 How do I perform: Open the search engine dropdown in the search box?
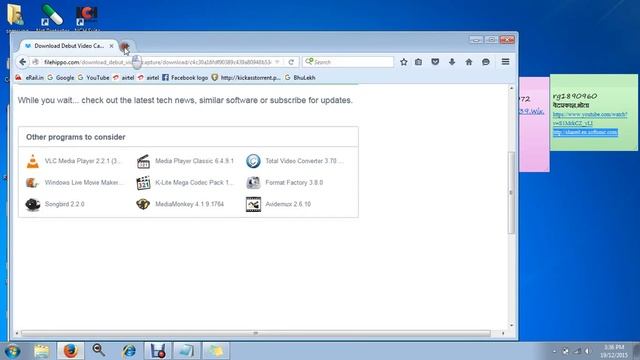(x=309, y=62)
